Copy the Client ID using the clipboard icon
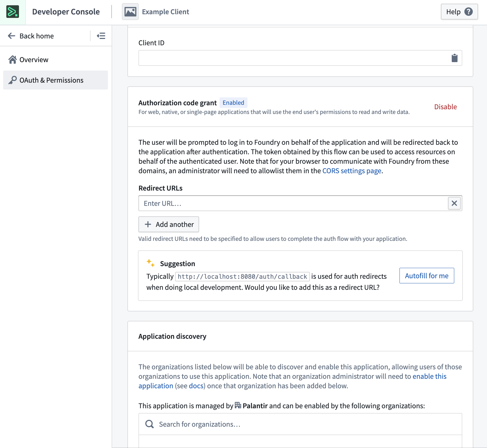The width and height of the screenshot is (487, 448). (455, 58)
